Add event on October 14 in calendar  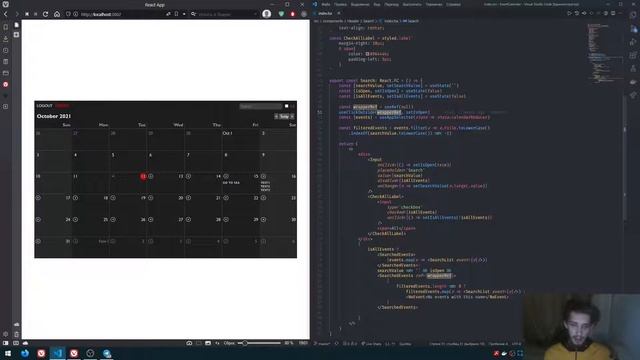[x=226, y=176]
